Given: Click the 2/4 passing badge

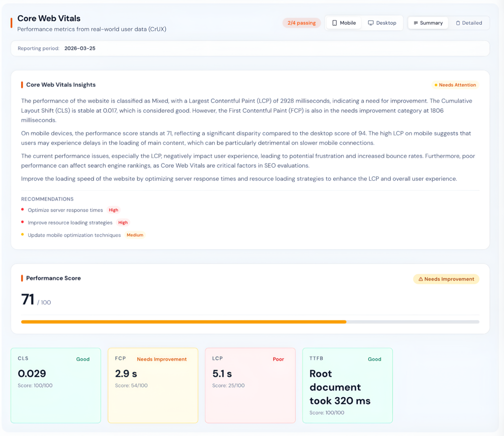Looking at the screenshot, I should click(301, 23).
